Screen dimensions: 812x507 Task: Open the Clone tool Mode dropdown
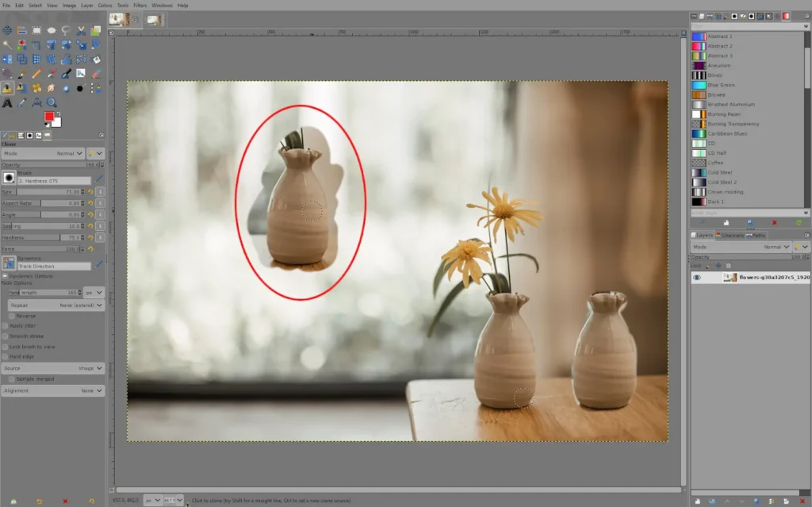tap(43, 153)
